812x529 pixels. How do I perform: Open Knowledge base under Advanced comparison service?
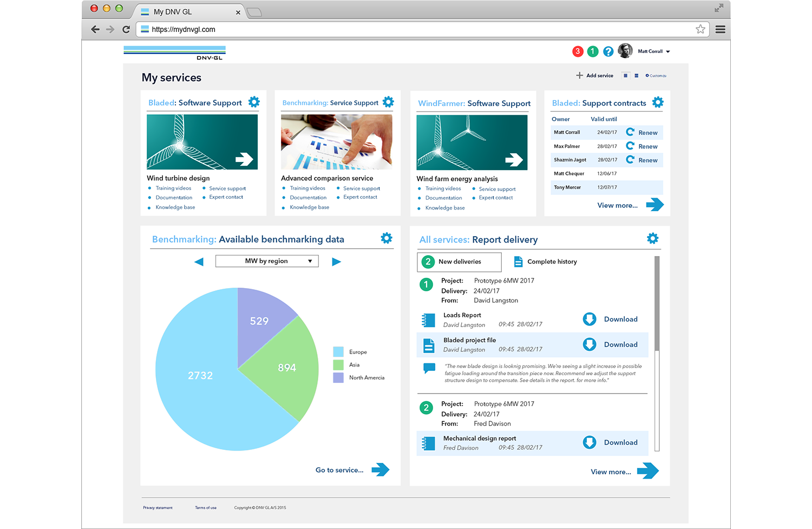309,207
